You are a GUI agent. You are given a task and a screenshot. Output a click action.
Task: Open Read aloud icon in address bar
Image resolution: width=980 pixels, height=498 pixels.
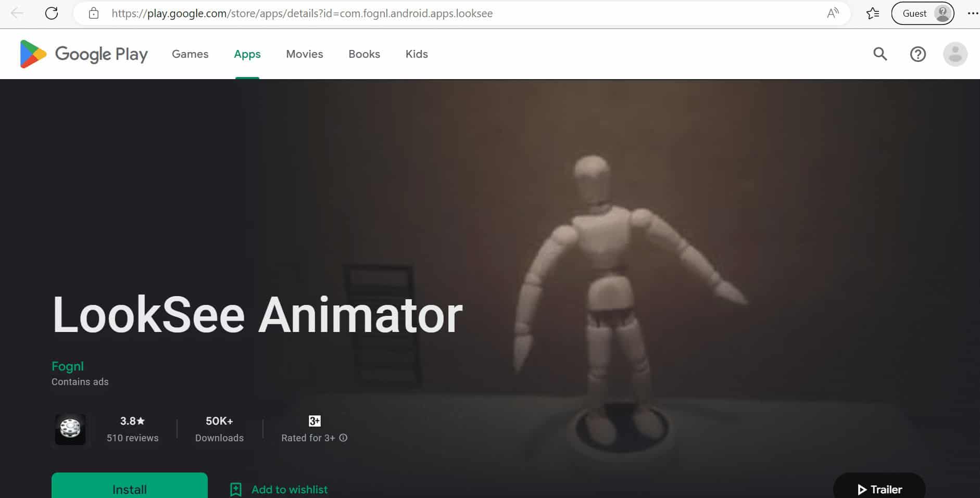tap(833, 13)
